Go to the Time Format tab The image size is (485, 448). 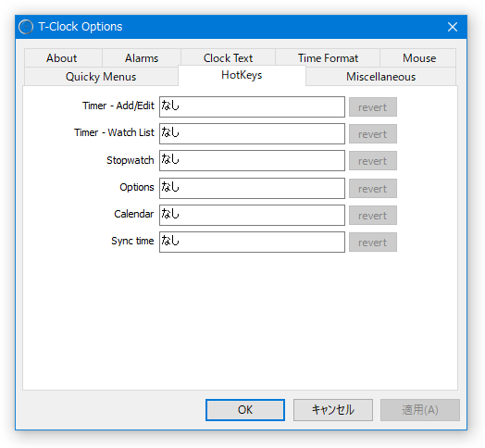[x=328, y=58]
